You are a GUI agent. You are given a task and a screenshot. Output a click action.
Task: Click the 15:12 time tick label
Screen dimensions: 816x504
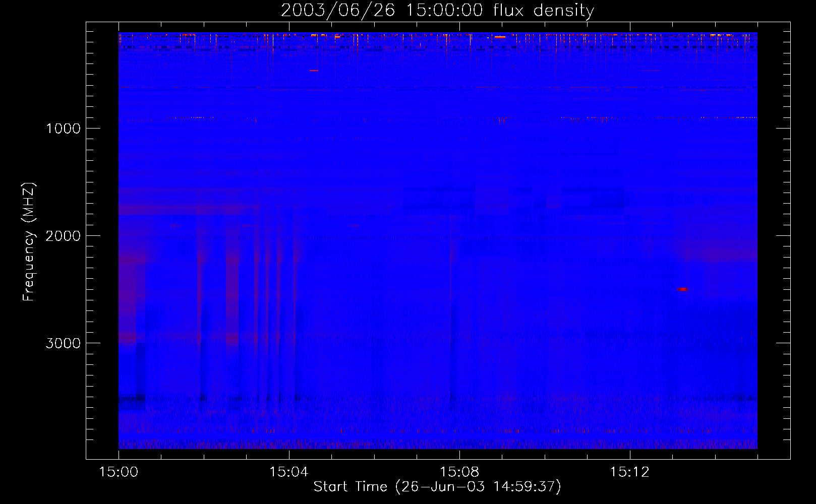(630, 472)
